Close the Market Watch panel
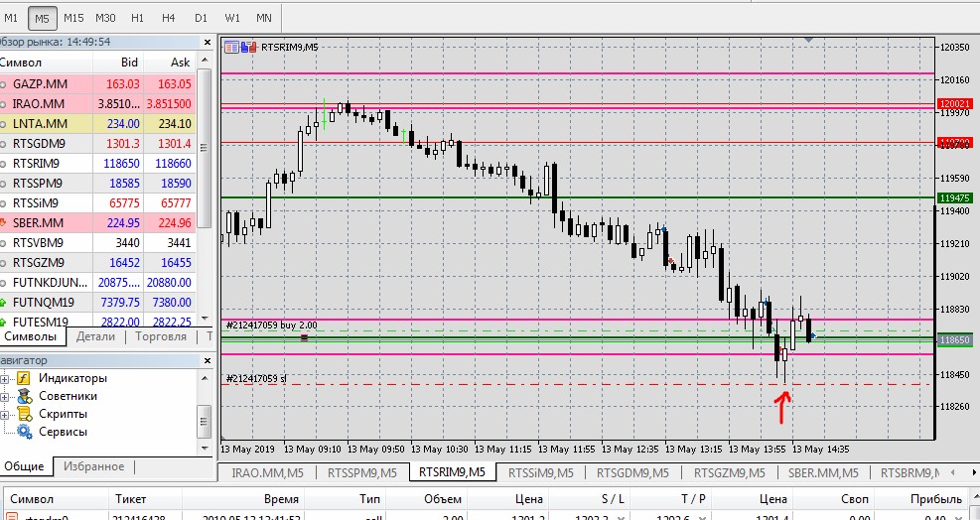The image size is (980, 520). (208, 42)
